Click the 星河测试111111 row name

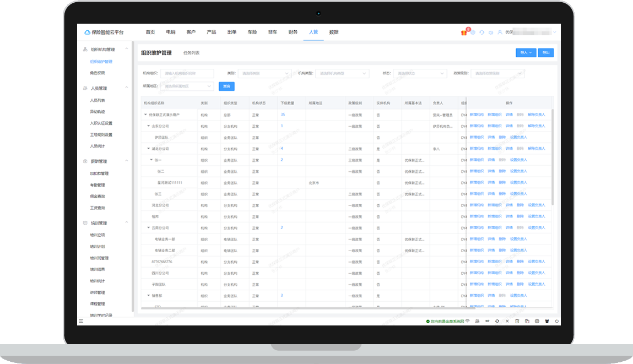tap(170, 183)
